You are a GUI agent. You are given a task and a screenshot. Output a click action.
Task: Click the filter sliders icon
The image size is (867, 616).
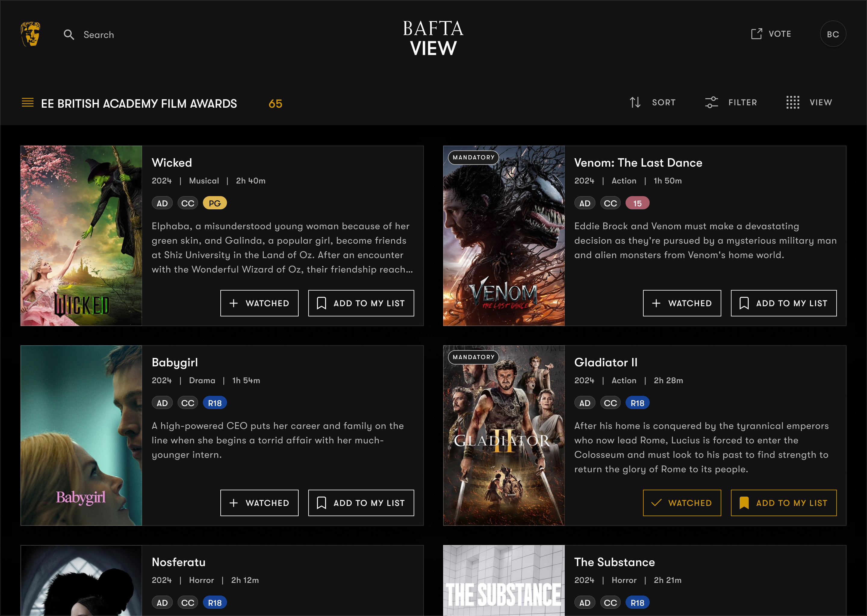tap(711, 102)
